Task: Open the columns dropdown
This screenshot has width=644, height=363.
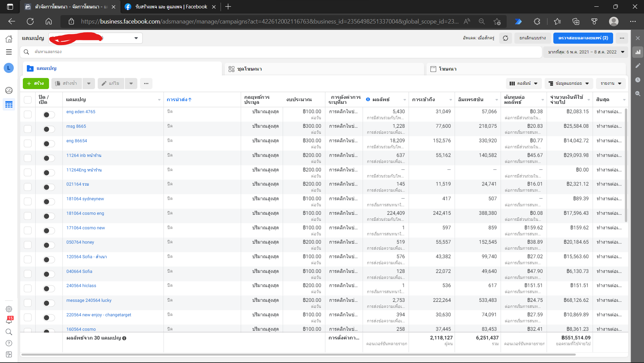Action: click(x=523, y=83)
